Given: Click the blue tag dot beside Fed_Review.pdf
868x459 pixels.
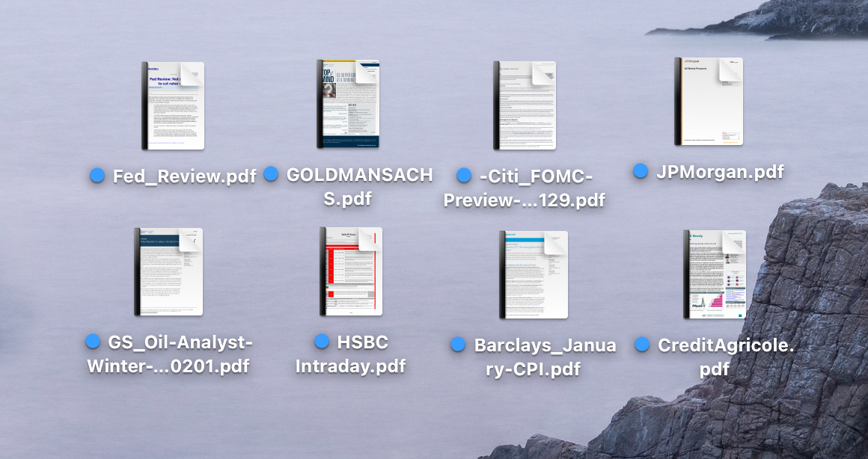Looking at the screenshot, I should pos(97,176).
